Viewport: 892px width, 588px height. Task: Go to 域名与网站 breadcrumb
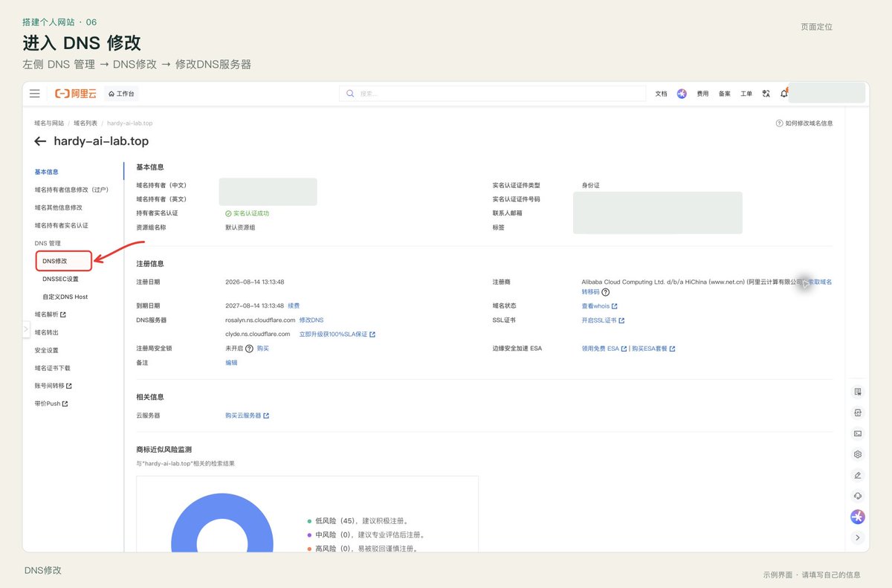click(x=49, y=123)
